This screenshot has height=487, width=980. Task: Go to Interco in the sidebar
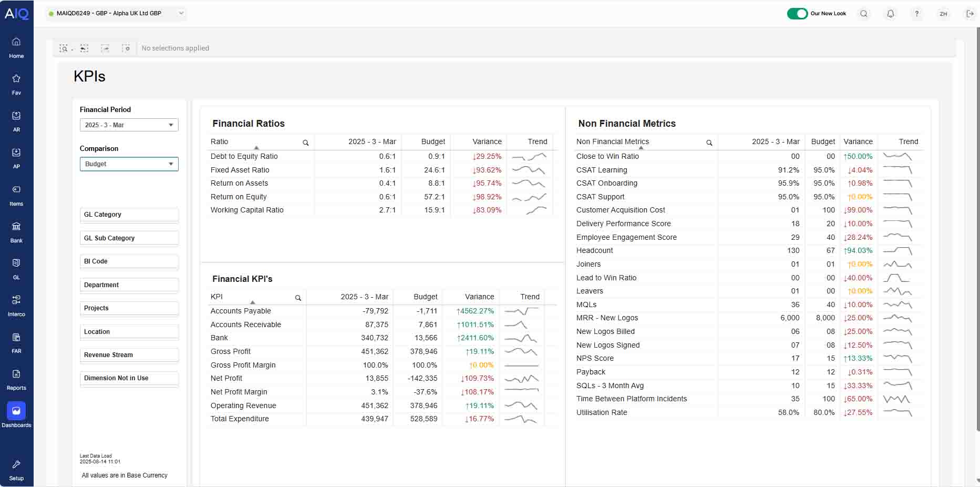(x=16, y=306)
